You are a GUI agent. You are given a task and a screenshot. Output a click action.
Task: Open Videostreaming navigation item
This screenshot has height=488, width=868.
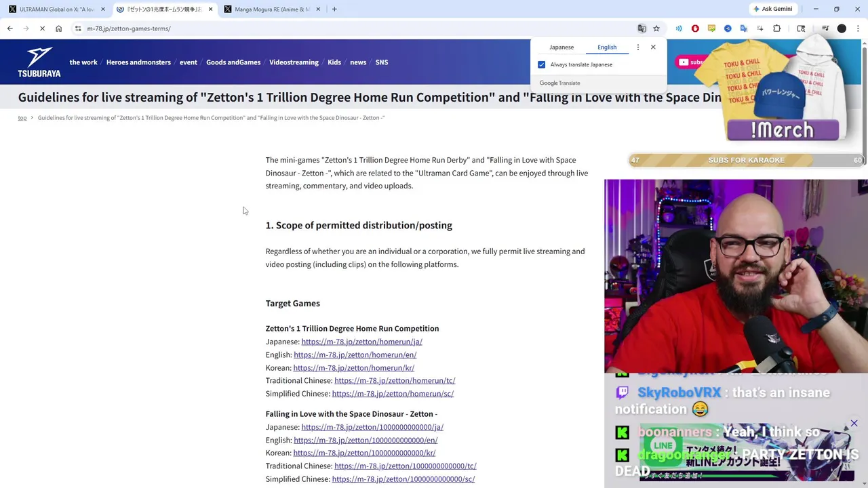click(294, 62)
